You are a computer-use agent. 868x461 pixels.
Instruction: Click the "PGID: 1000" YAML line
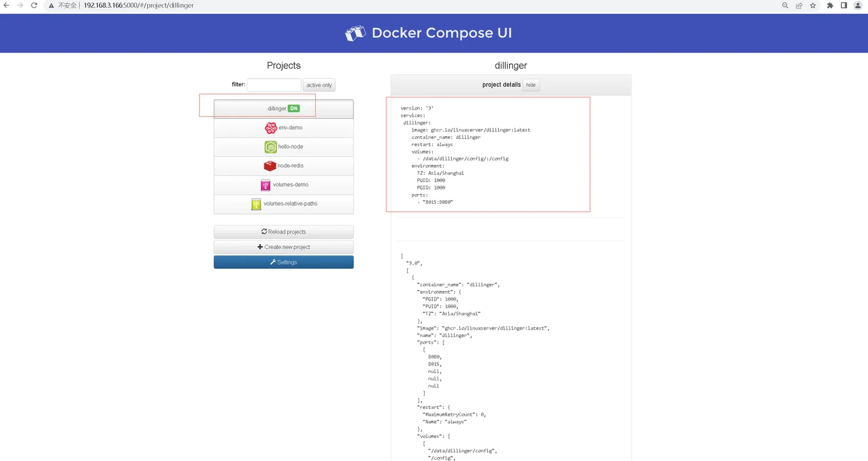[432, 188]
